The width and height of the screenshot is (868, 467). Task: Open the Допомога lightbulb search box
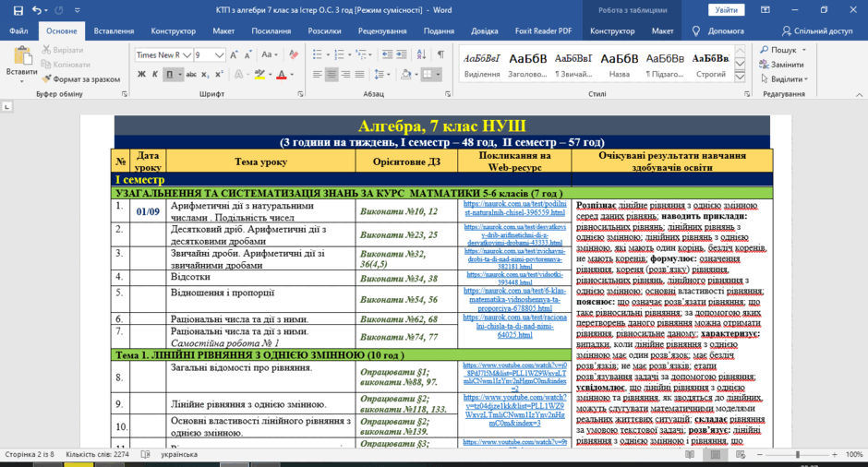point(718,31)
